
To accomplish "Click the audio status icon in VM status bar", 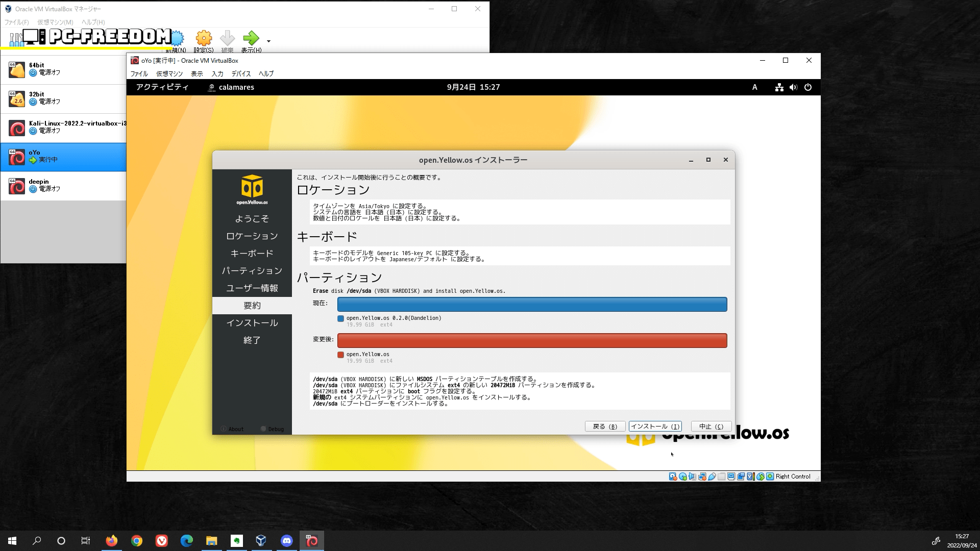I will pyautogui.click(x=692, y=477).
